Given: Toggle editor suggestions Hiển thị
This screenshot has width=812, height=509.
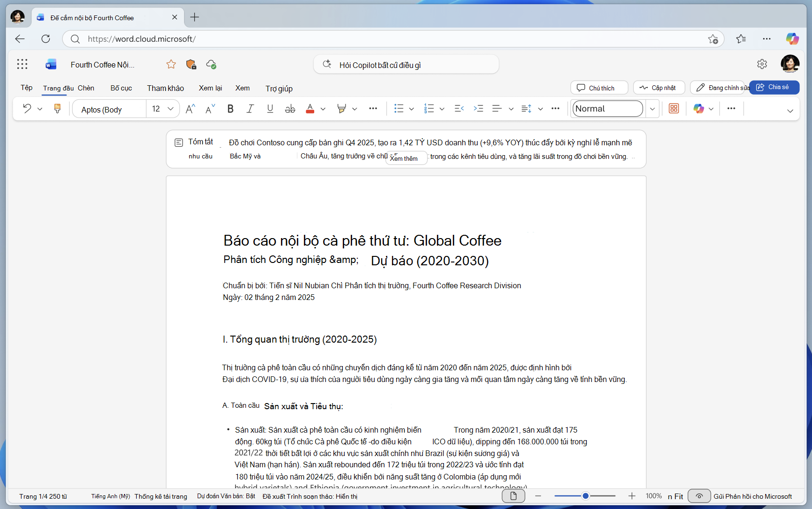Looking at the screenshot, I should click(310, 496).
